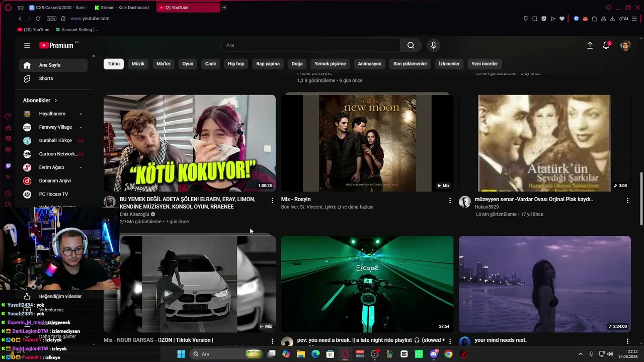
Task: Open Google Chrome from taskbar
Action: (x=448, y=354)
